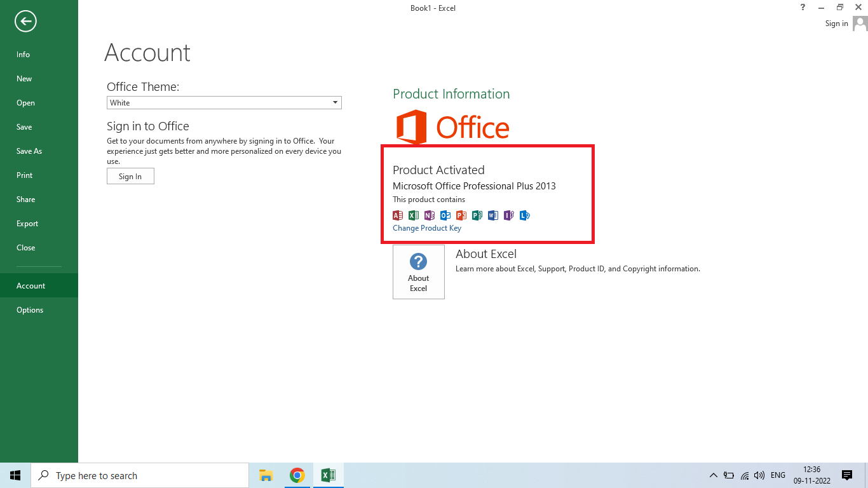The image size is (868, 488).
Task: Open the Info page
Action: click(39, 55)
